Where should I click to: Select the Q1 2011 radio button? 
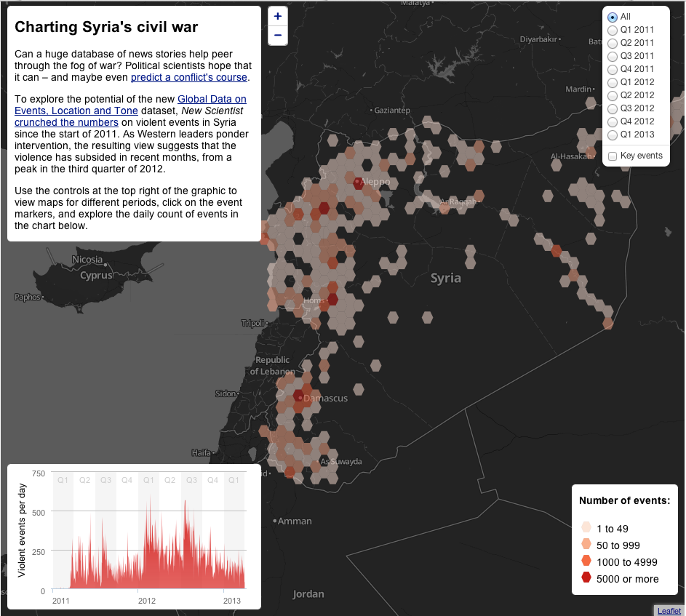point(613,30)
